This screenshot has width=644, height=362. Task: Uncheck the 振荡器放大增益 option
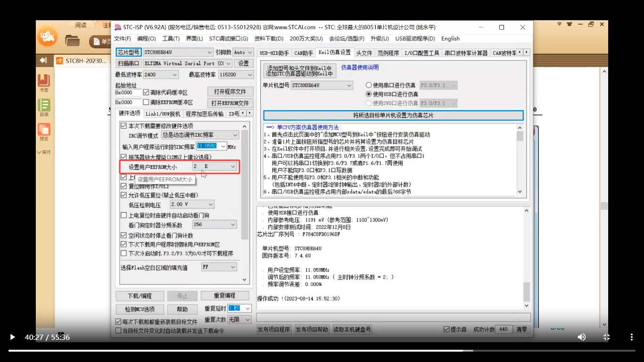[124, 157]
